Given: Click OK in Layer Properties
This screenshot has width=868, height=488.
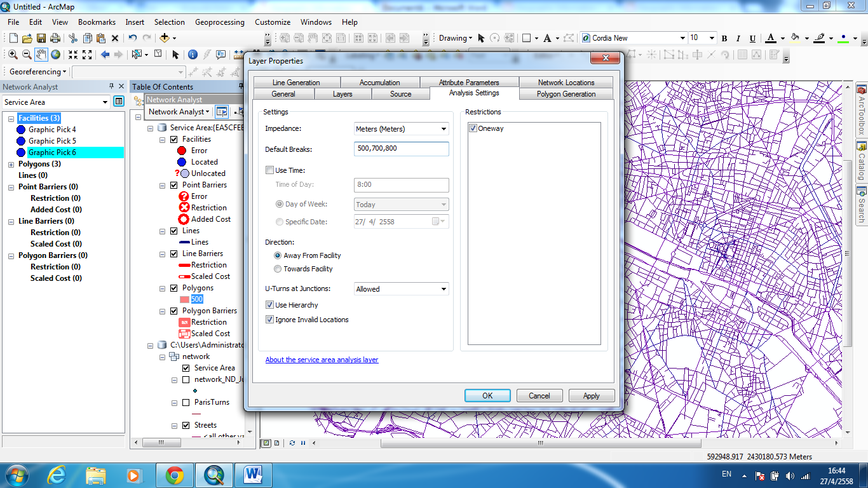Looking at the screenshot, I should pos(487,395).
